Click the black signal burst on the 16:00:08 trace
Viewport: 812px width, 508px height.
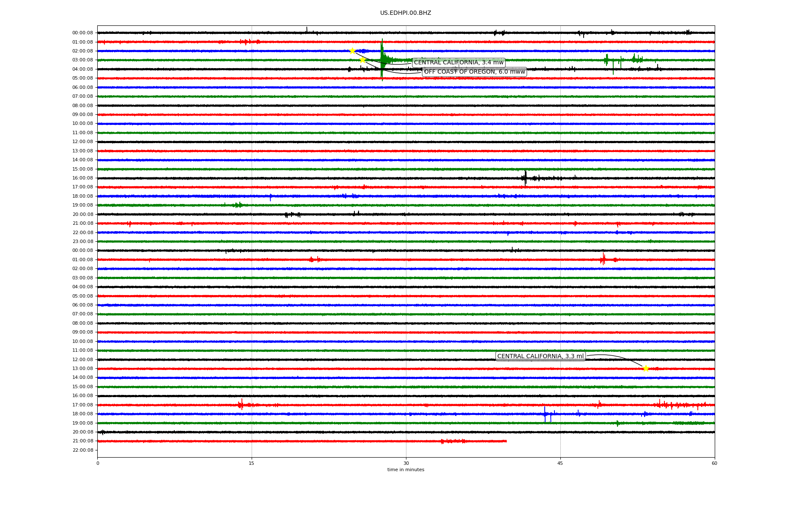(x=525, y=178)
